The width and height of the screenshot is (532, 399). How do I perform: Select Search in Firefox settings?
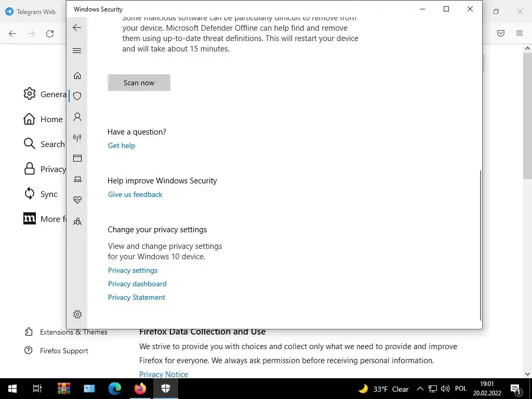pos(44,144)
